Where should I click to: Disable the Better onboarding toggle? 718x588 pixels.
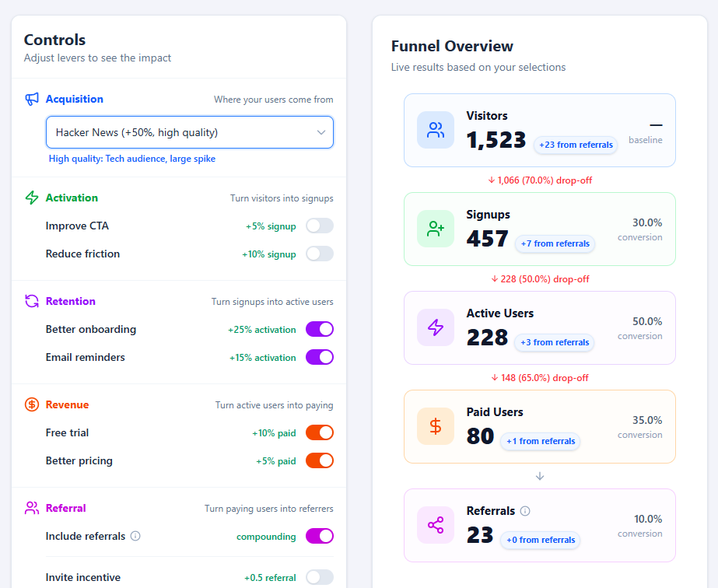pos(320,329)
